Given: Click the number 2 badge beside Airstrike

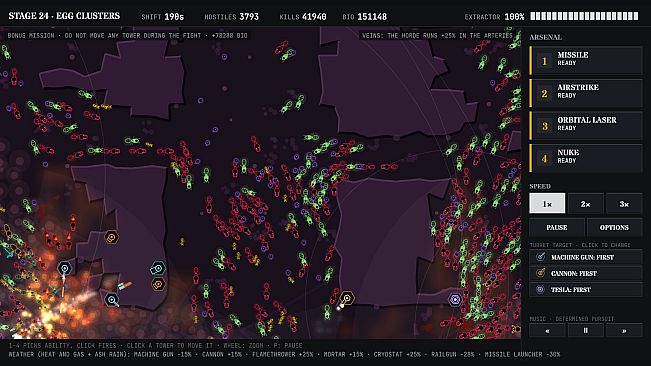Looking at the screenshot, I should pyautogui.click(x=545, y=93).
